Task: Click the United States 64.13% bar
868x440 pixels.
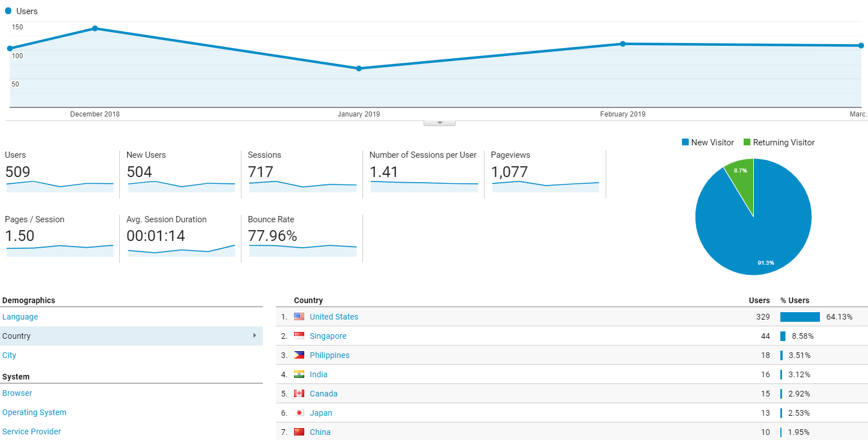Action: pyautogui.click(x=800, y=317)
